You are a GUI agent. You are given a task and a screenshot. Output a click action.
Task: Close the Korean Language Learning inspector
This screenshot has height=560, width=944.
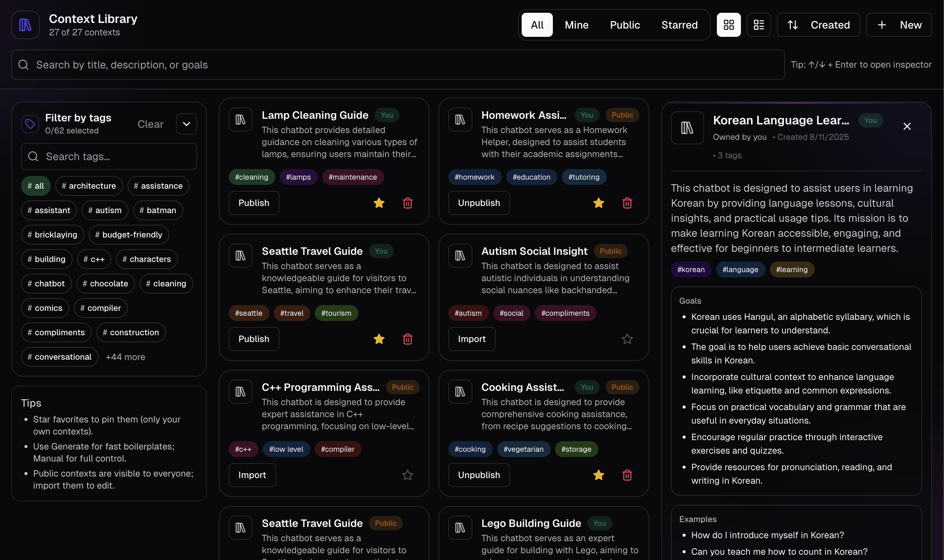tap(907, 126)
